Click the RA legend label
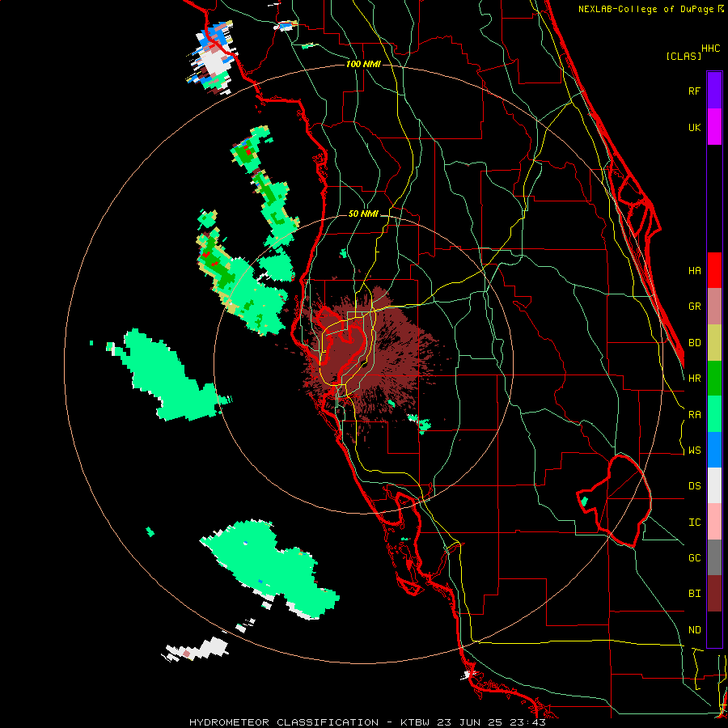The image size is (728, 728). click(x=694, y=414)
